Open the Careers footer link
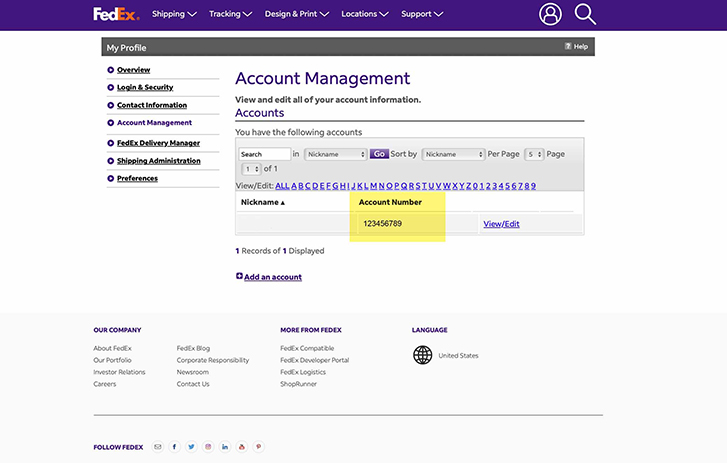This screenshot has width=727, height=463. (105, 384)
